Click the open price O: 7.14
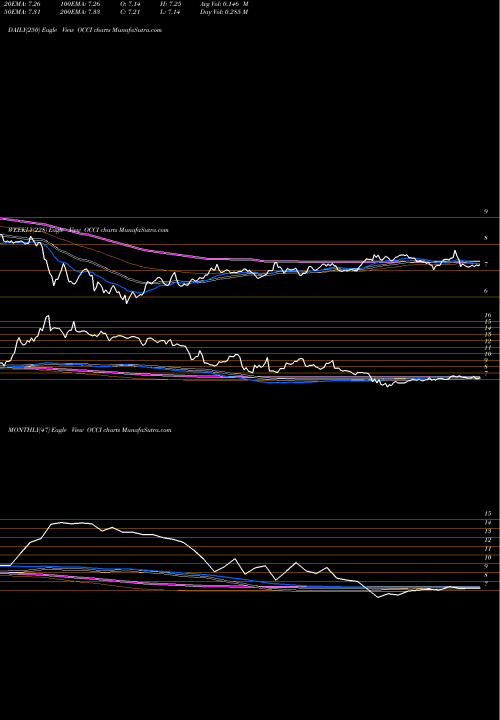This screenshot has height=720, width=500. pos(132,4)
